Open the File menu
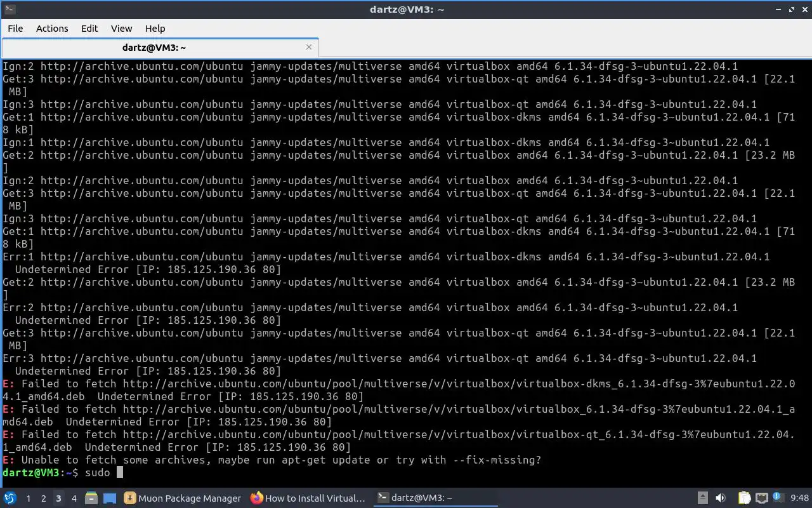This screenshot has width=812, height=508. coord(15,28)
